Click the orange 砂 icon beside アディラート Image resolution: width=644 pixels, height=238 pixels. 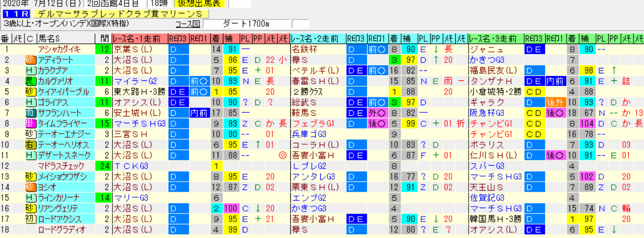tap(30, 60)
